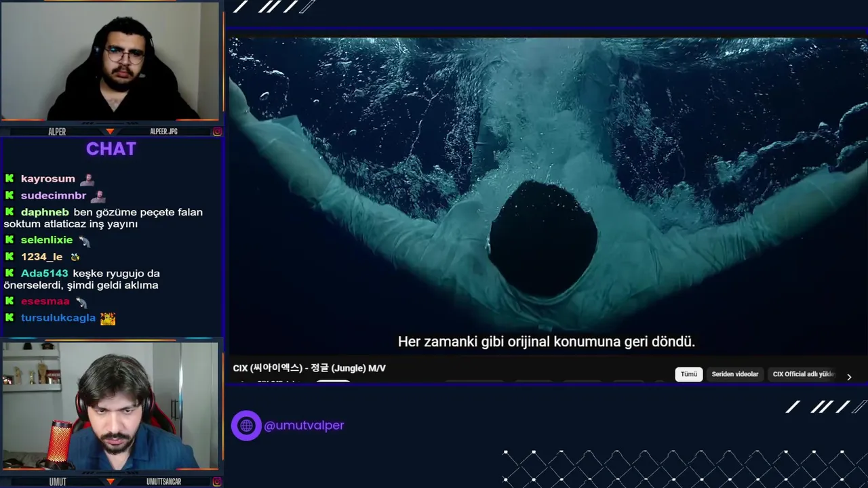Viewport: 868px width, 488px height.
Task: Expand more chips with the right chevron
Action: 849,377
